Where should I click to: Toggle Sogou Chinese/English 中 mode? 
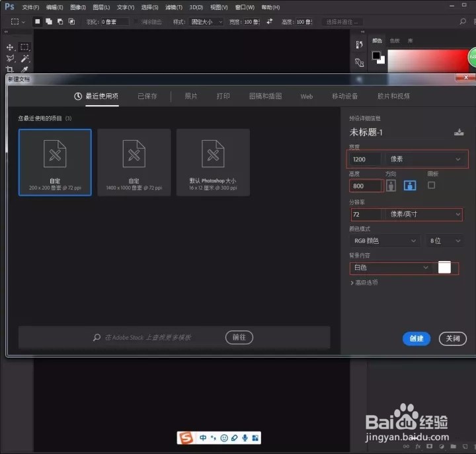pyautogui.click(x=203, y=437)
